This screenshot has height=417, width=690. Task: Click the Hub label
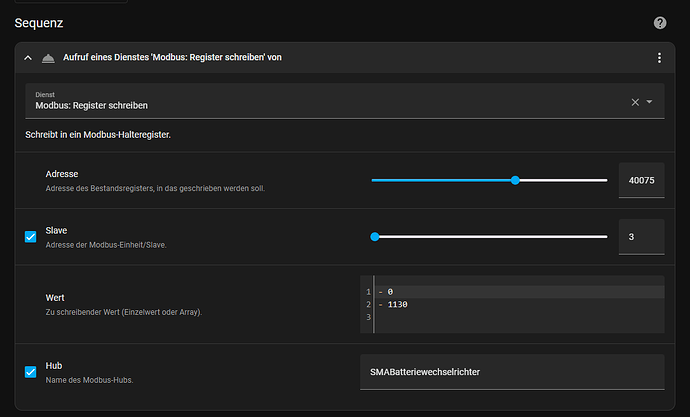click(54, 366)
